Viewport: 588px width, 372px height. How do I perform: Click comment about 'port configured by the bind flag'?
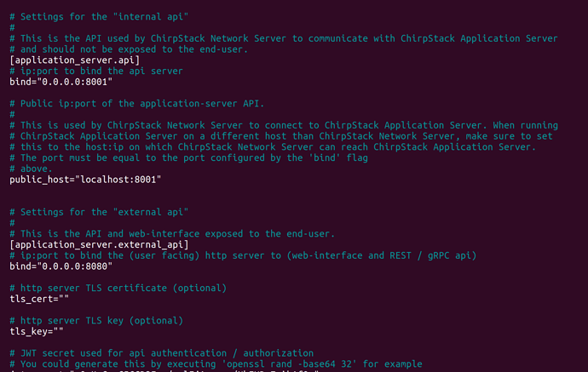coord(188,157)
